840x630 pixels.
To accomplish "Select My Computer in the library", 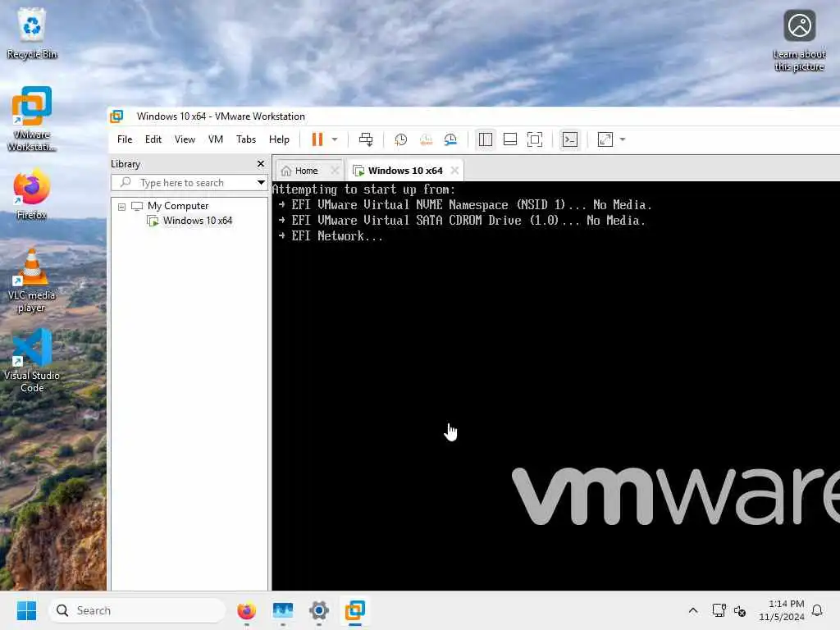I will [178, 206].
